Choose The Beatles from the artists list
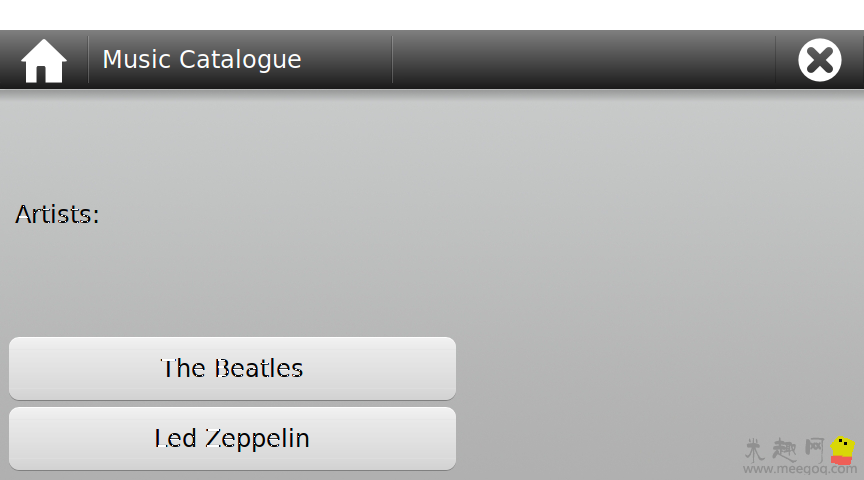Image resolution: width=864 pixels, height=480 pixels. 232,368
